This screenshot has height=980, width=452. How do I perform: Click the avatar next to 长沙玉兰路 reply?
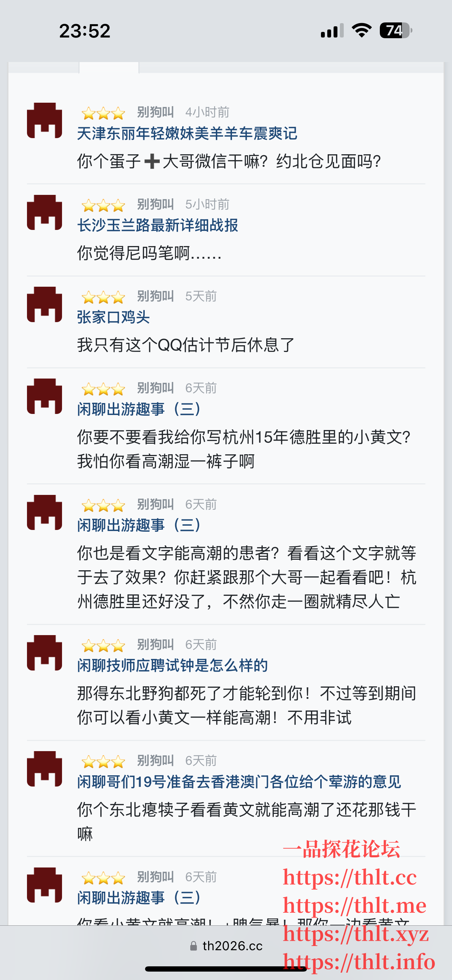pyautogui.click(x=44, y=213)
